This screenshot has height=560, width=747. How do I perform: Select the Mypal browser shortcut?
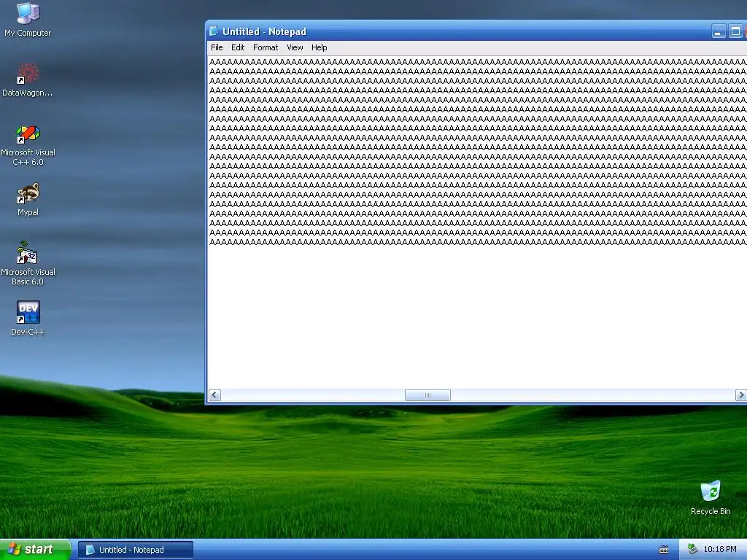click(x=28, y=200)
